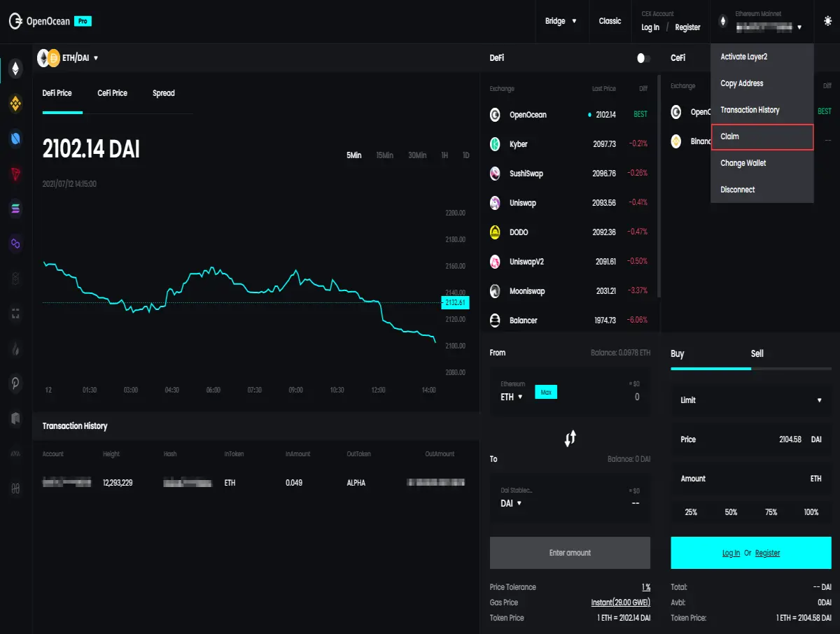Click the ETH/DAI pair coin icons
The image size is (840, 634).
click(48, 58)
